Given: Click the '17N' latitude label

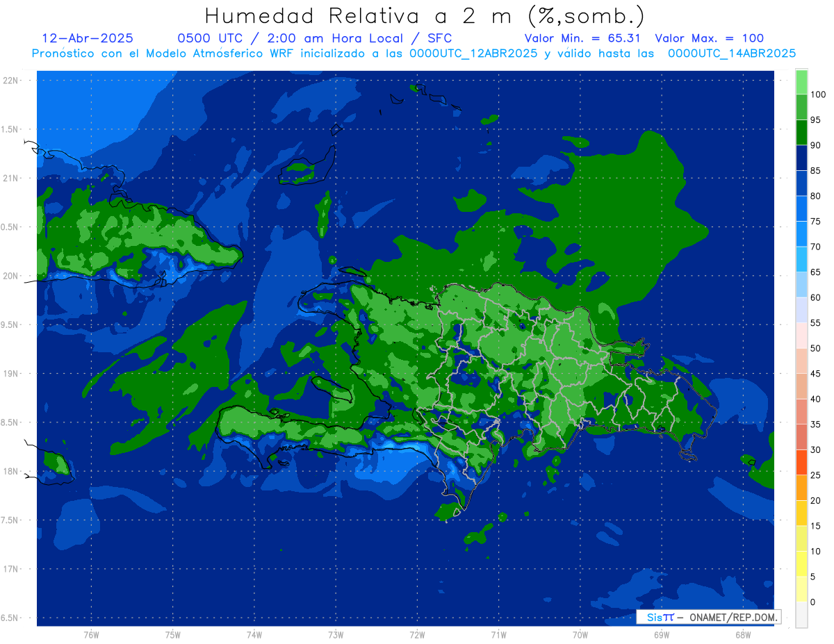Looking at the screenshot, I should click(10, 569).
